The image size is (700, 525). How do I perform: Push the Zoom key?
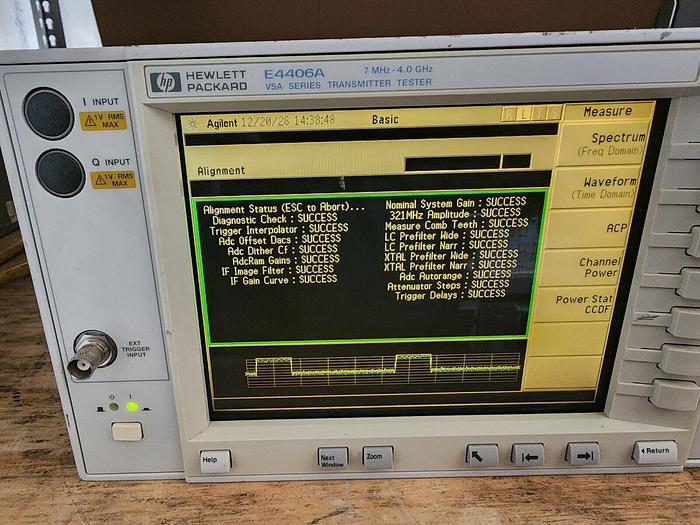point(378,458)
